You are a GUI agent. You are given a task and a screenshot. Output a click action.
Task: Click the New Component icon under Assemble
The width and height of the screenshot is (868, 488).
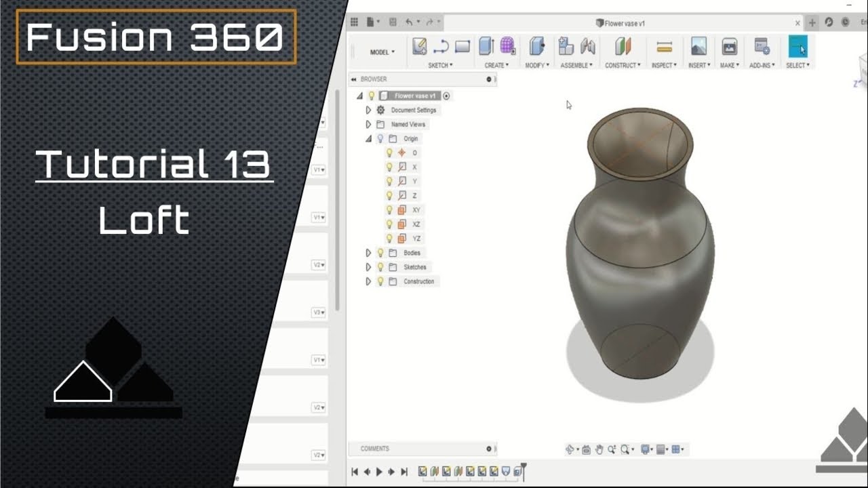pos(566,46)
